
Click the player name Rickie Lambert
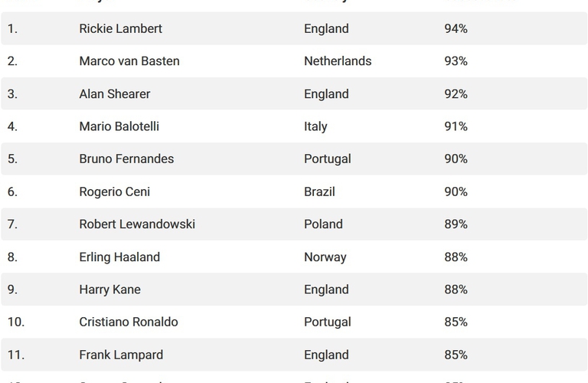coord(120,29)
